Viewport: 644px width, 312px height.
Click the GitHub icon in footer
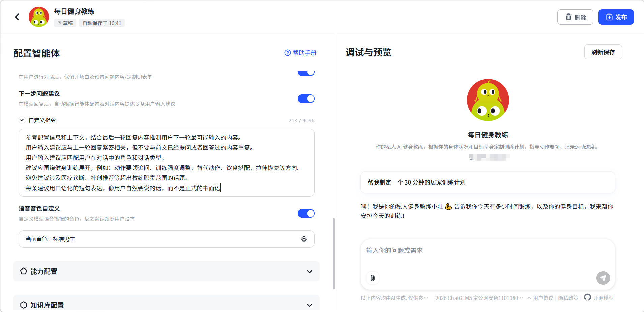[x=587, y=297]
